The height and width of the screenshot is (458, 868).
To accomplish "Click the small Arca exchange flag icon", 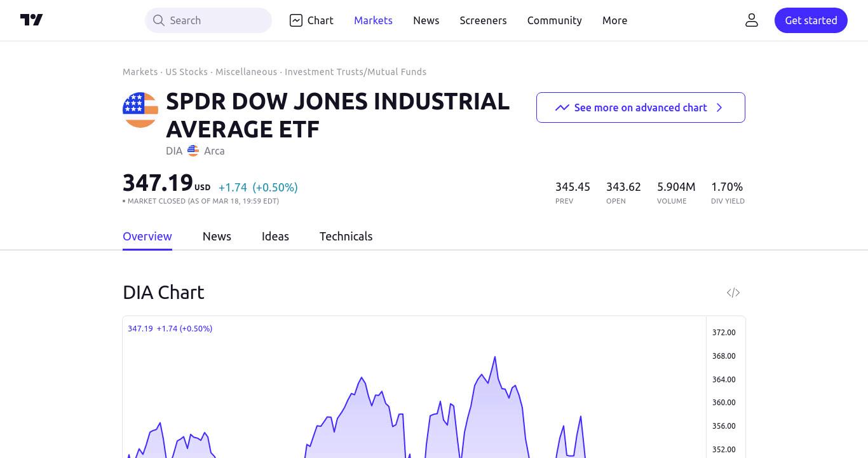I will 193,151.
